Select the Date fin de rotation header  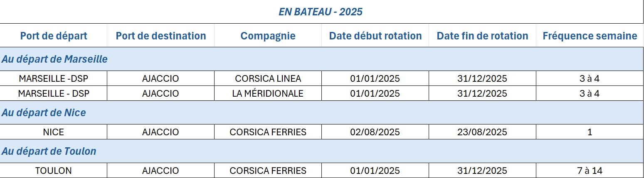click(x=482, y=36)
